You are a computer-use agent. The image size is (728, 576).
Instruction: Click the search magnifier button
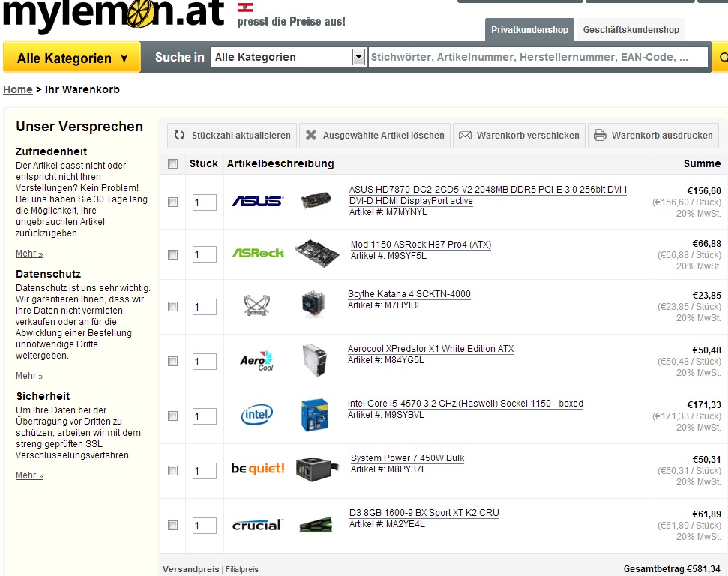pos(722,57)
